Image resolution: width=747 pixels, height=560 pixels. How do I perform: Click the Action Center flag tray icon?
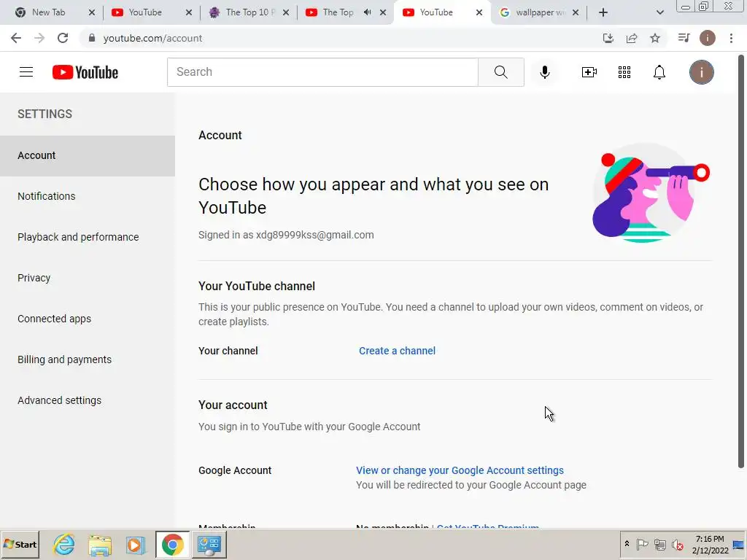coord(642,544)
